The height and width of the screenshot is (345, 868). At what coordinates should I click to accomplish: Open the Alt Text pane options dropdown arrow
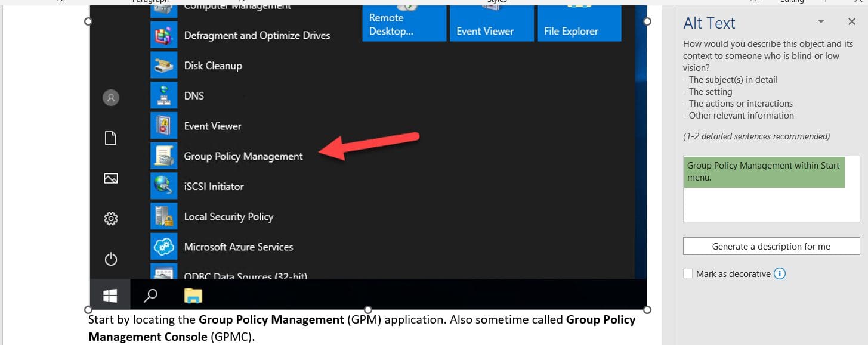pyautogui.click(x=821, y=22)
